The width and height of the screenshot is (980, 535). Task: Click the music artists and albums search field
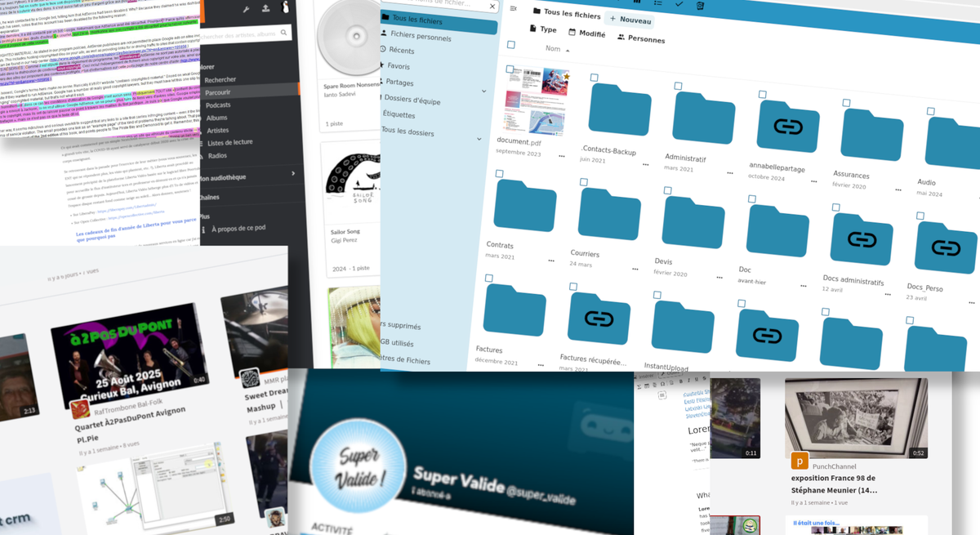(x=245, y=35)
